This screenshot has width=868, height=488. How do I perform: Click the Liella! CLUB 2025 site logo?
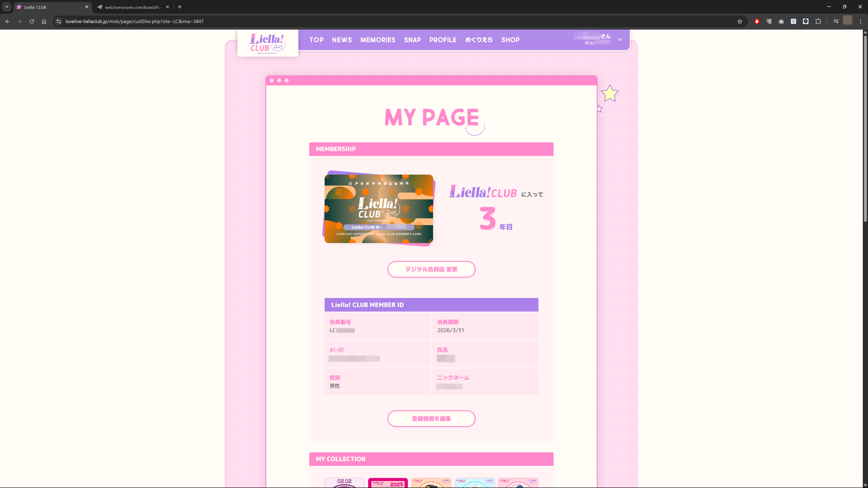(268, 43)
